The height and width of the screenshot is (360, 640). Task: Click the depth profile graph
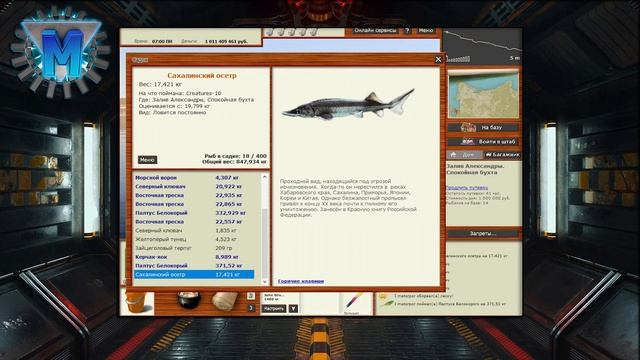(482, 46)
